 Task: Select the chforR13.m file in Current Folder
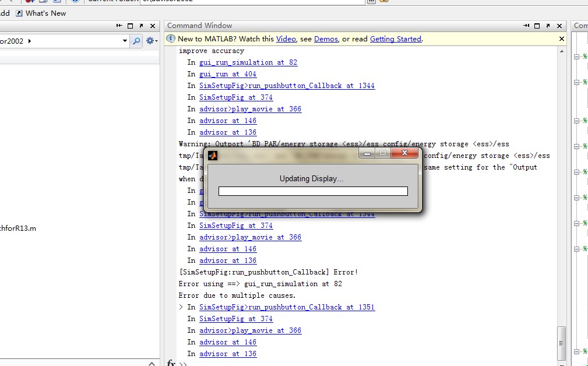18,228
